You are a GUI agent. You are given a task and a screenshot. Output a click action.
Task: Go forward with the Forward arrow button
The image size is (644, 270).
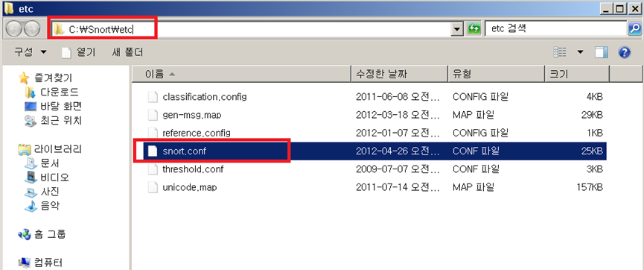pos(32,29)
